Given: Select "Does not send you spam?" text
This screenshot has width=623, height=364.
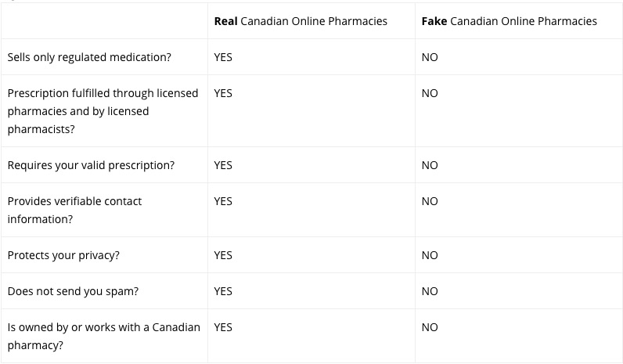Looking at the screenshot, I should [x=73, y=291].
